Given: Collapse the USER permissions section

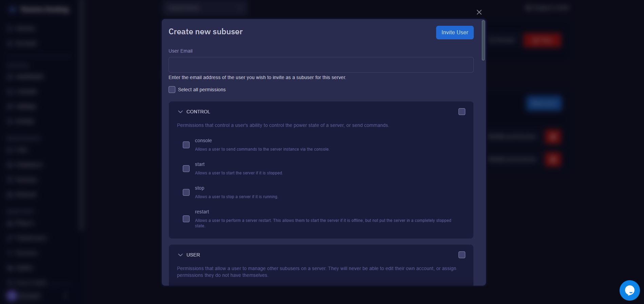Looking at the screenshot, I should pos(180,255).
